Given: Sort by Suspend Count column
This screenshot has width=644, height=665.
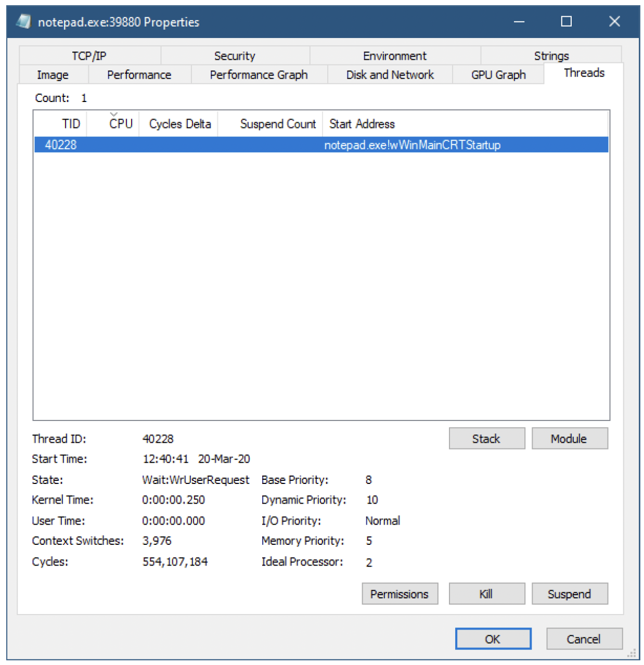Looking at the screenshot, I should tap(270, 124).
